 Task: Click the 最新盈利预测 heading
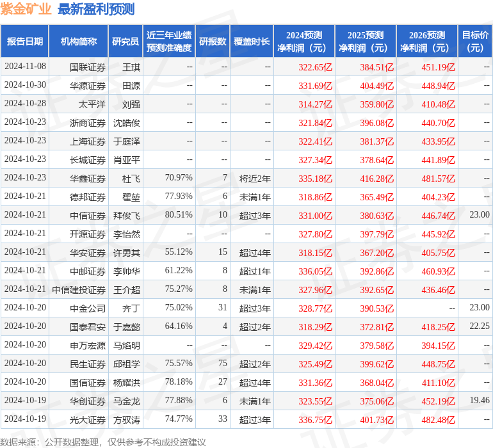[96, 9]
